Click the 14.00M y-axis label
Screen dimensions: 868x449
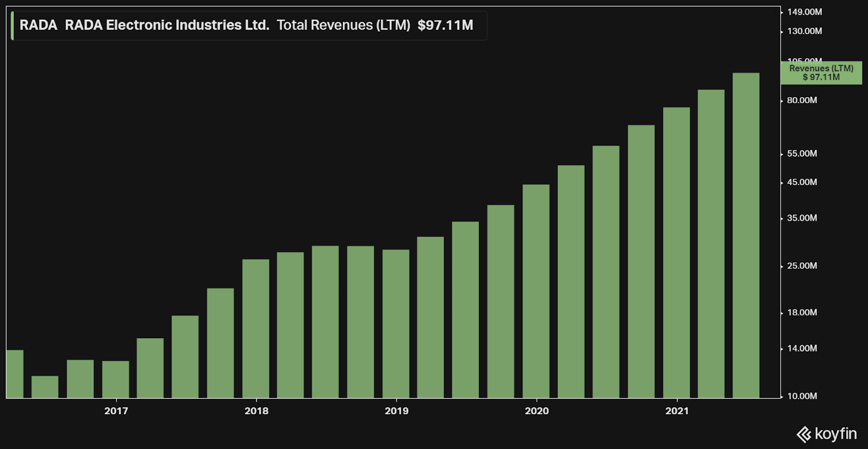(x=802, y=349)
